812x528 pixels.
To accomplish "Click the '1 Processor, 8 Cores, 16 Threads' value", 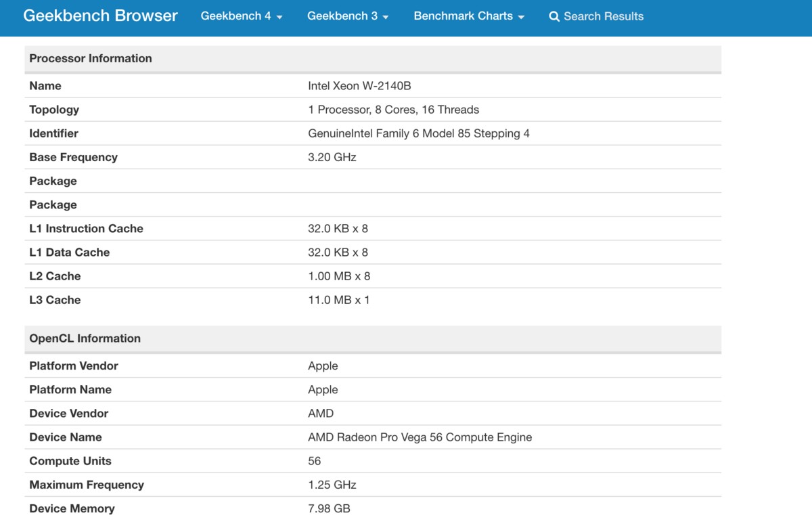I will pyautogui.click(x=393, y=110).
